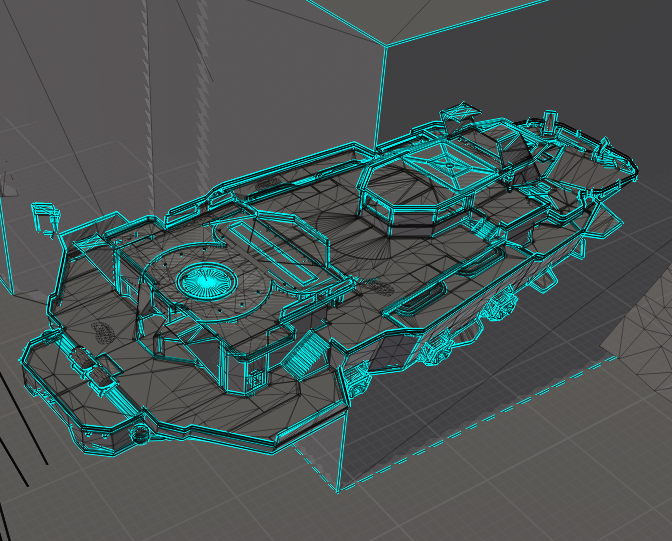The height and width of the screenshot is (541, 672).
Task: Select the round port on the front bow
Action: pyautogui.click(x=142, y=433)
